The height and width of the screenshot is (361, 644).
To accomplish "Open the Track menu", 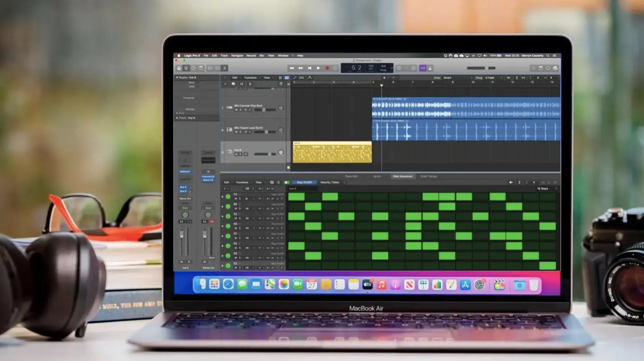I will (224, 55).
